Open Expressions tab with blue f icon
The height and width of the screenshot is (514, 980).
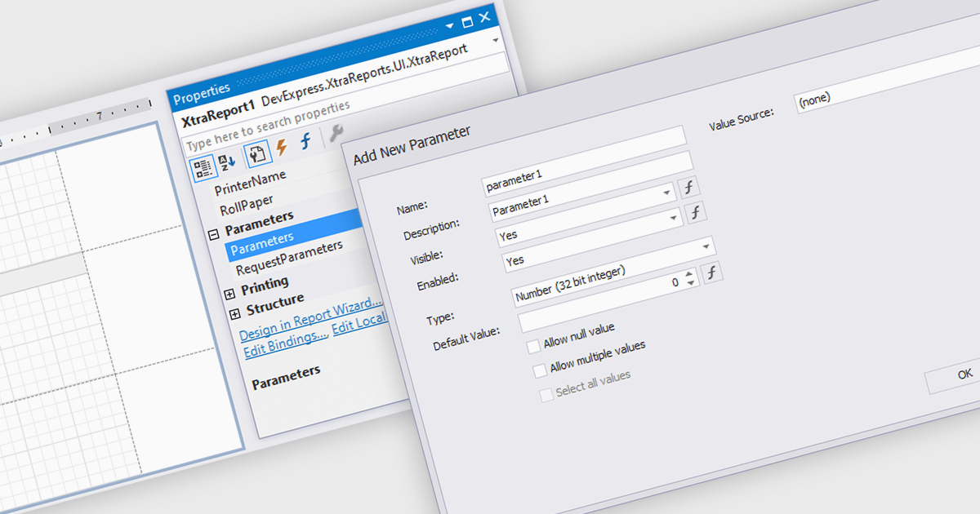tap(305, 141)
